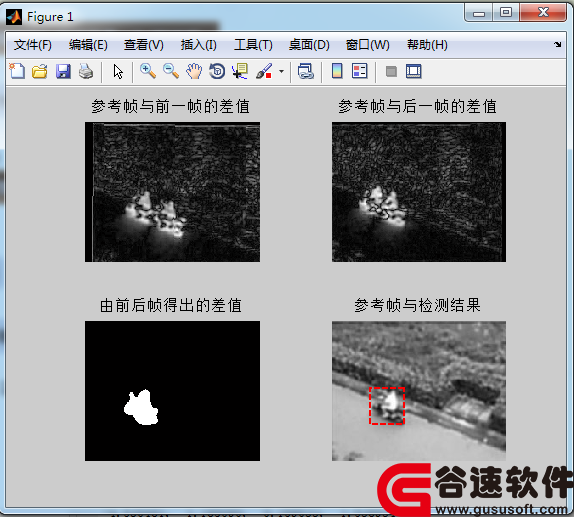Enable the Rotate 3D tool
This screenshot has height=517, width=574.
pos(217,71)
